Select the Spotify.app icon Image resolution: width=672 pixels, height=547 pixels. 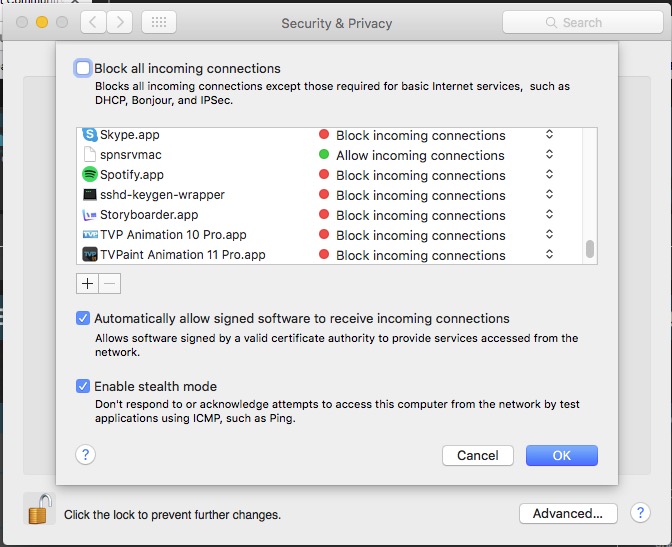pos(90,174)
